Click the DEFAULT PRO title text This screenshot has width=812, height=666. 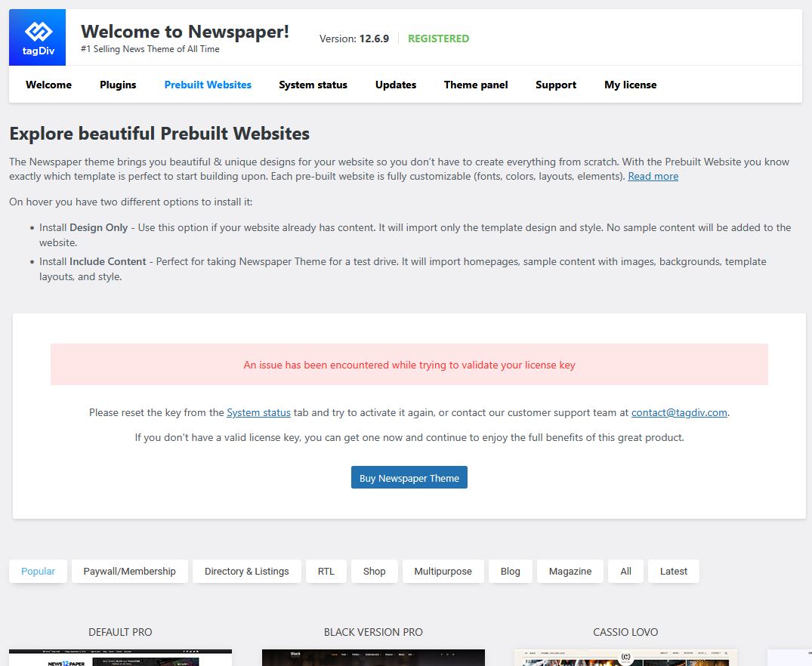[120, 632]
